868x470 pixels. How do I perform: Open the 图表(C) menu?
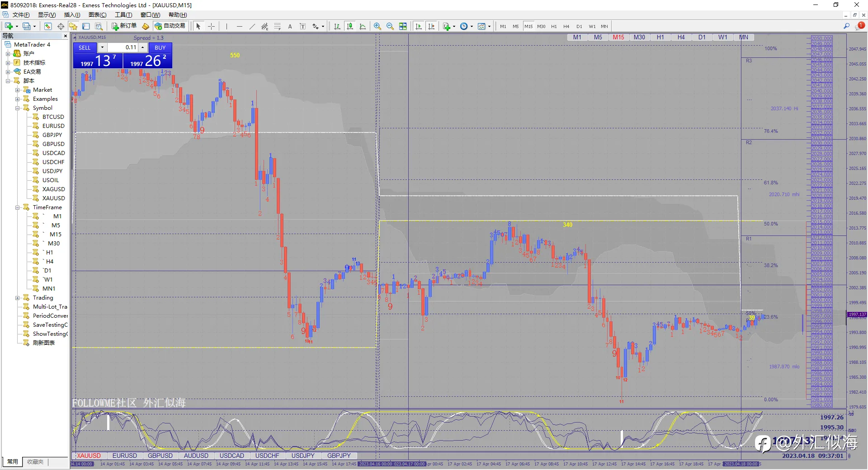point(97,15)
